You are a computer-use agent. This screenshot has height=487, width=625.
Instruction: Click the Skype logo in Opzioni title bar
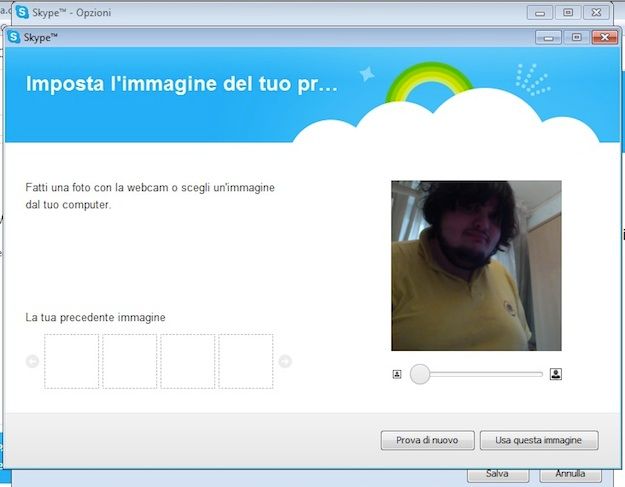(x=22, y=12)
